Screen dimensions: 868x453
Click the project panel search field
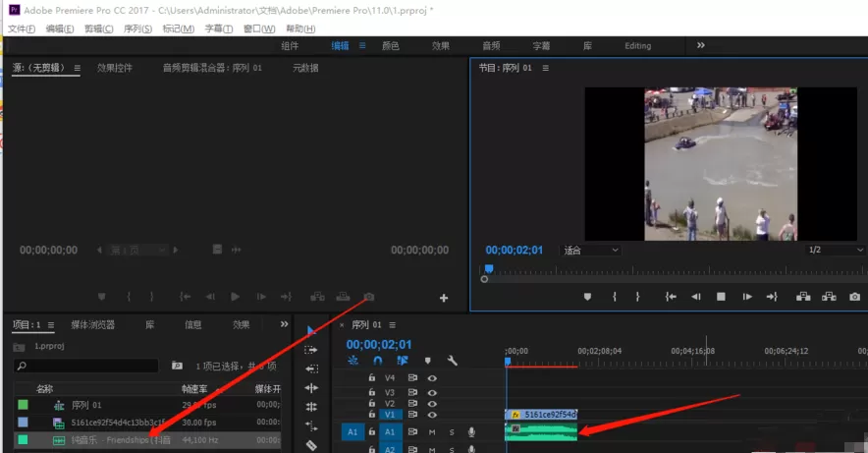click(x=86, y=366)
